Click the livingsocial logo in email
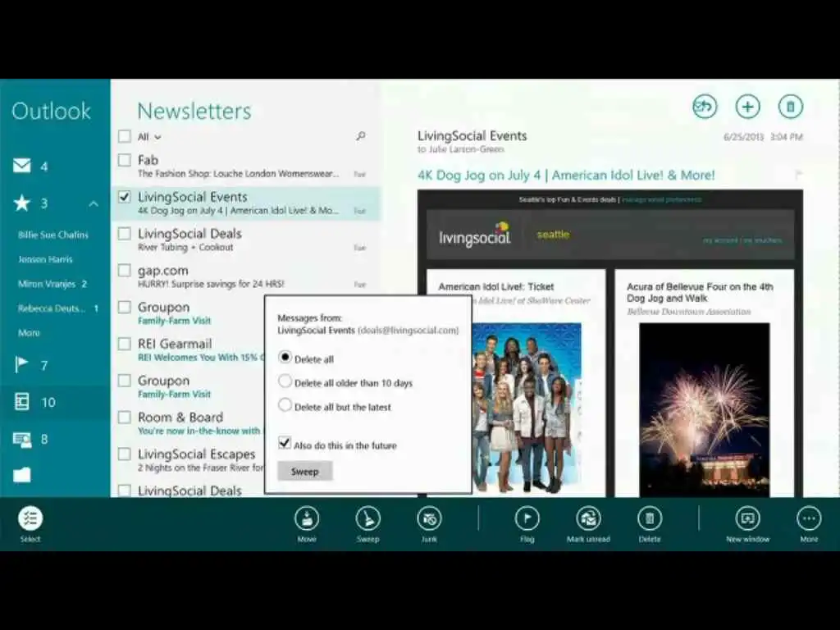 tap(475, 235)
